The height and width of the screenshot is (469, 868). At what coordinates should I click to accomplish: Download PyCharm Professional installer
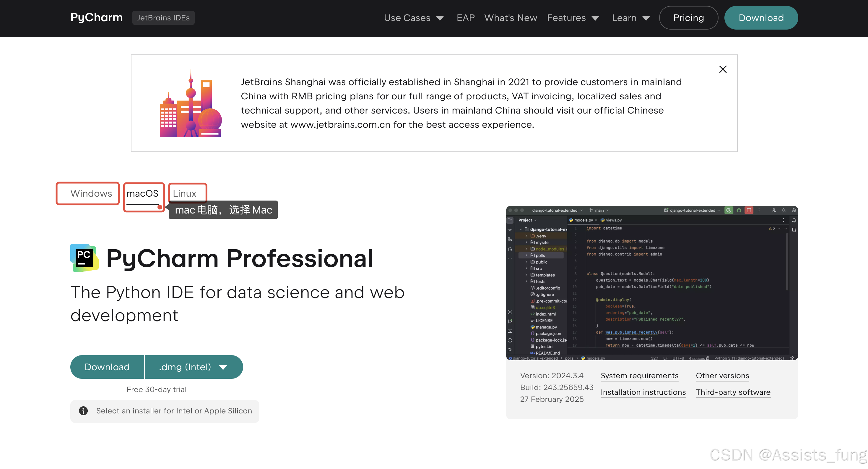pyautogui.click(x=107, y=367)
